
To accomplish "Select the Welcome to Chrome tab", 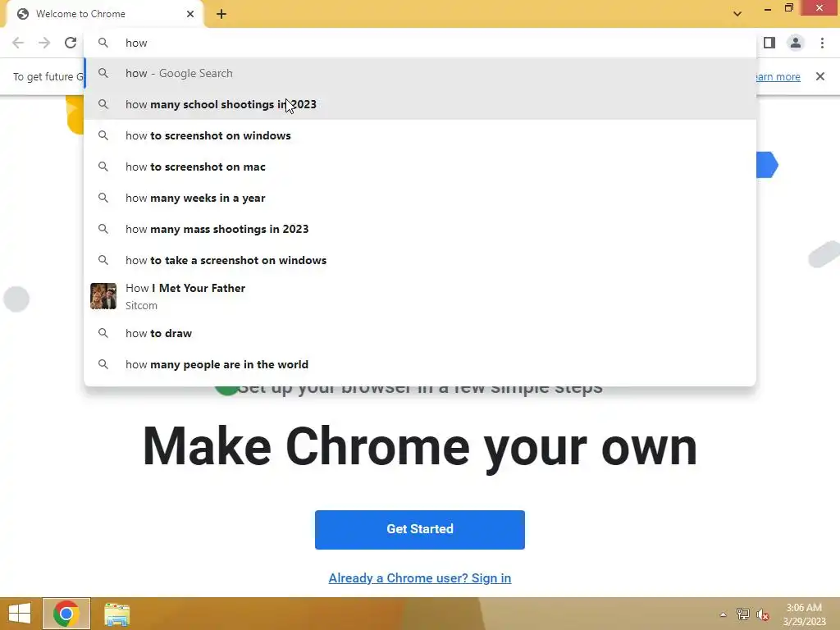I will click(104, 14).
